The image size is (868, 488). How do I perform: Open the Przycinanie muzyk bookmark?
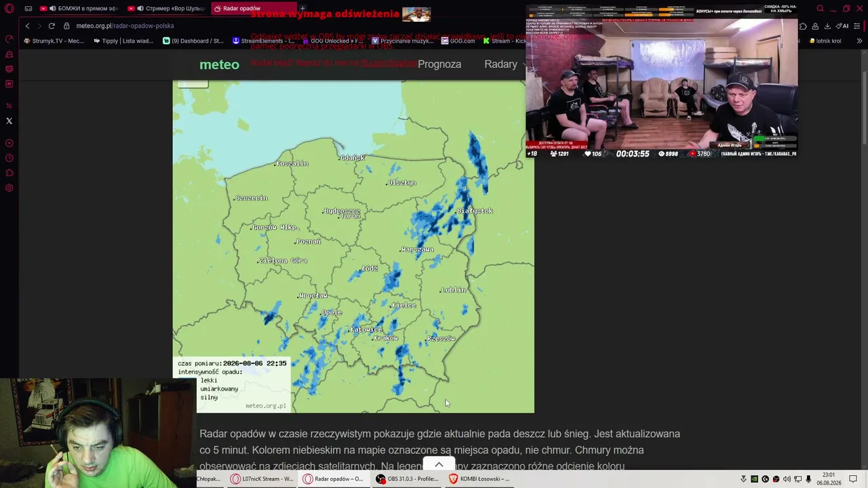(403, 41)
